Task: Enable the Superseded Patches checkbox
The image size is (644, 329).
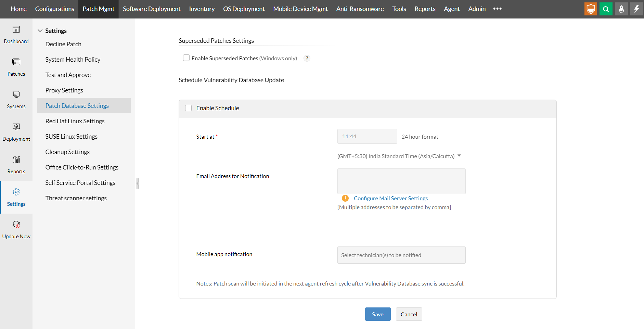Action: pyautogui.click(x=186, y=58)
